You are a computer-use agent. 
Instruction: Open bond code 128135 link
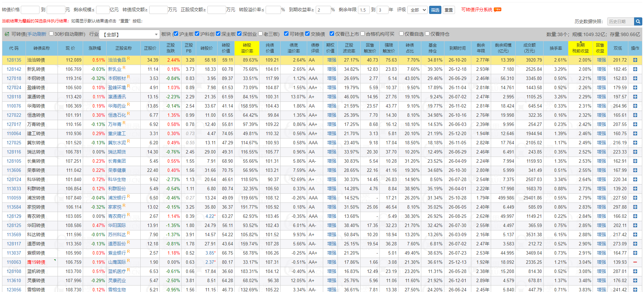[x=14, y=60]
